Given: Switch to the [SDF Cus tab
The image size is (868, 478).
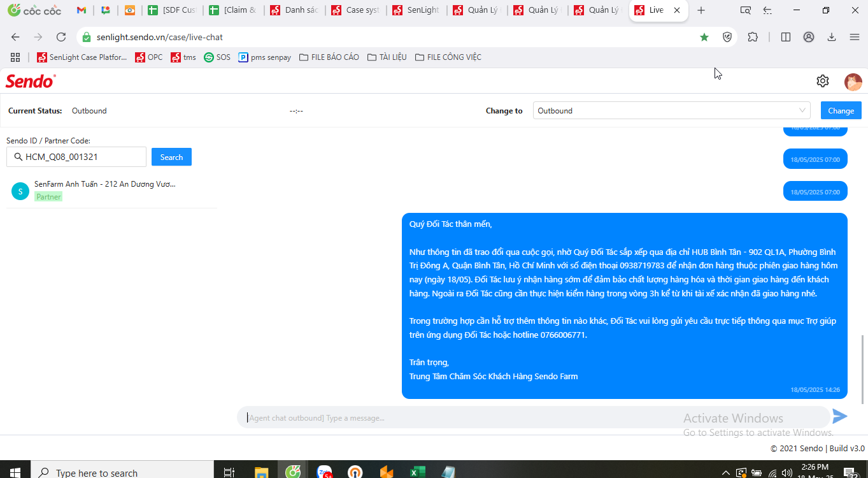Looking at the screenshot, I should [x=172, y=10].
